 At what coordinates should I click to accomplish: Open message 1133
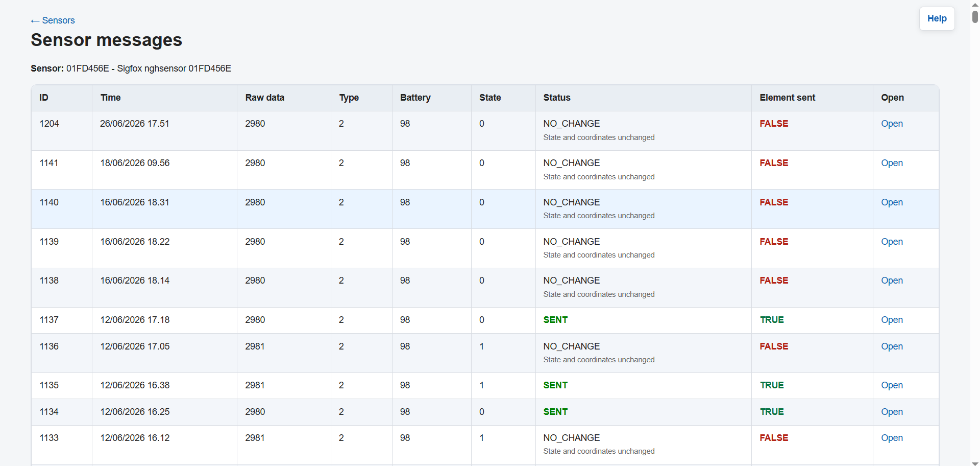(x=892, y=438)
